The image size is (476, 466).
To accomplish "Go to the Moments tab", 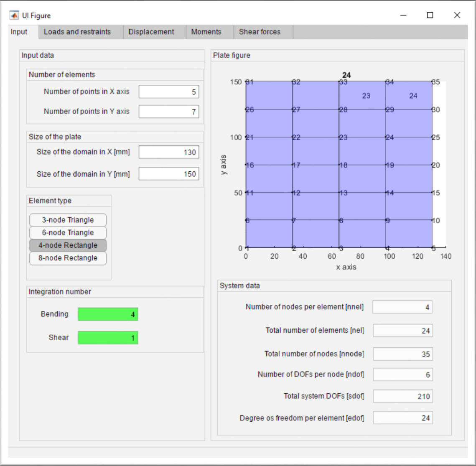I will click(206, 32).
